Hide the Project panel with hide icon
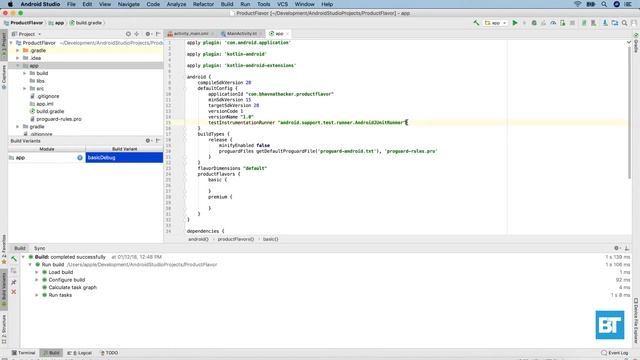This screenshot has width=640, height=360. 158,34
